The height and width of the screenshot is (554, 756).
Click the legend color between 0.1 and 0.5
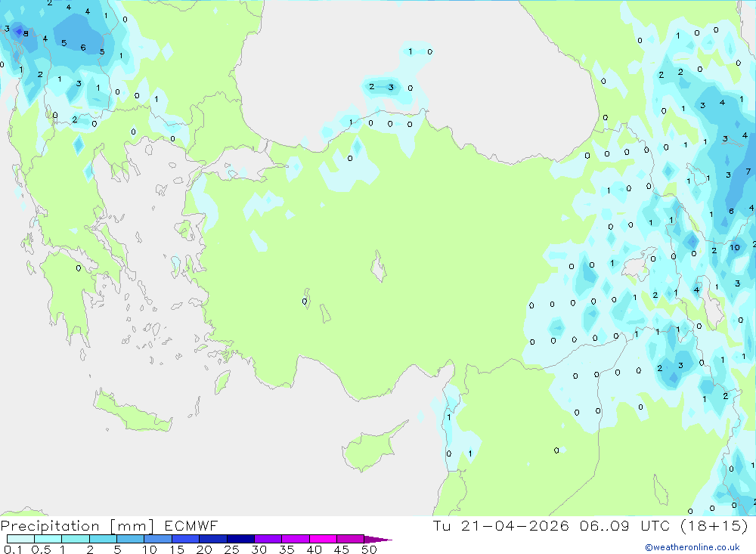(x=20, y=539)
